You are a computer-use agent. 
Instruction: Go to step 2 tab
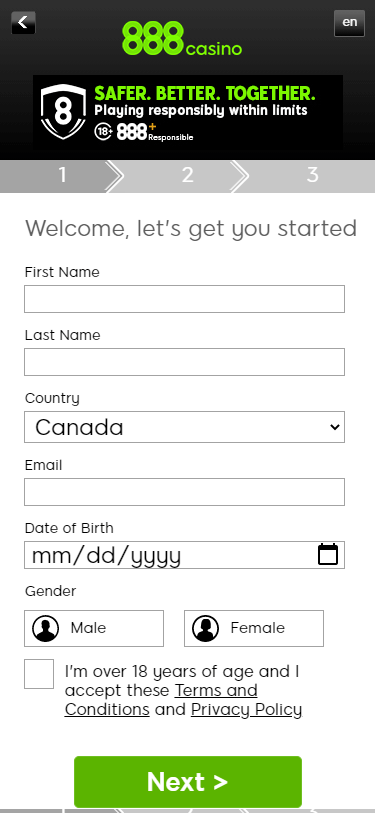[187, 175]
